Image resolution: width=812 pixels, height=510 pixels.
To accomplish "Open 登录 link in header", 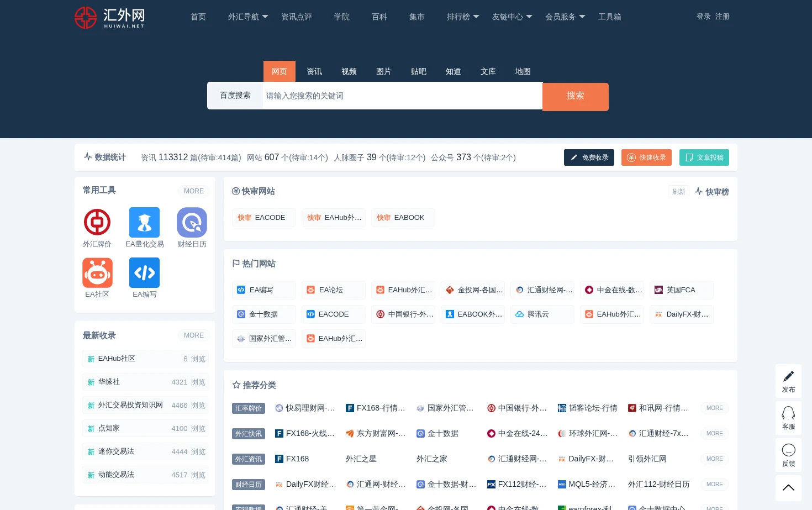I will [x=704, y=17].
